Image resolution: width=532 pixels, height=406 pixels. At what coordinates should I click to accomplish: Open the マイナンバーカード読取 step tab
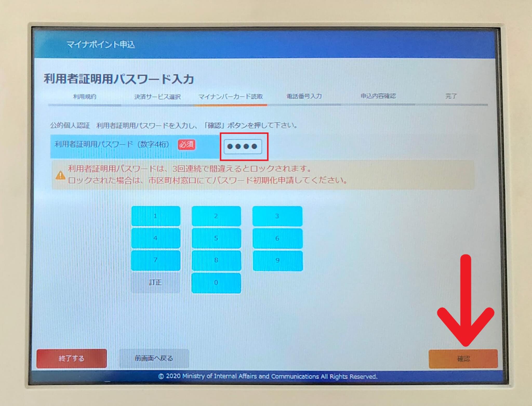[x=232, y=96]
